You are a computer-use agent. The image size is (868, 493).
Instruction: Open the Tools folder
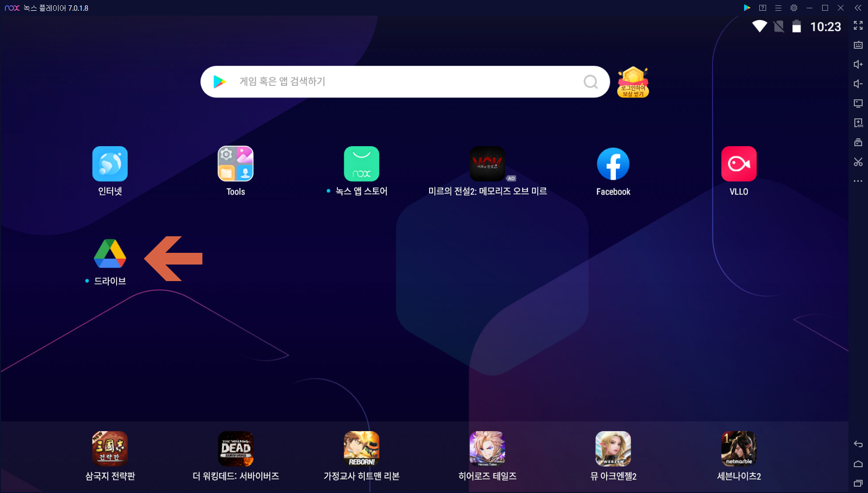236,164
